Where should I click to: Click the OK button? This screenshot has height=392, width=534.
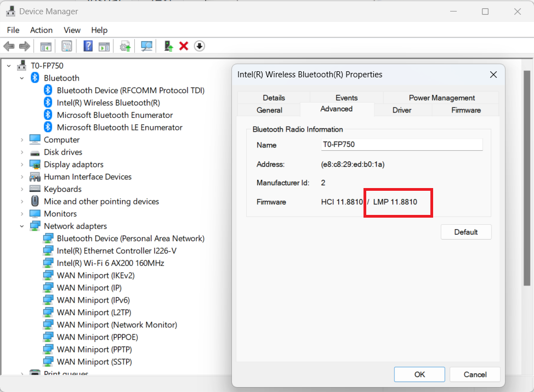click(419, 374)
